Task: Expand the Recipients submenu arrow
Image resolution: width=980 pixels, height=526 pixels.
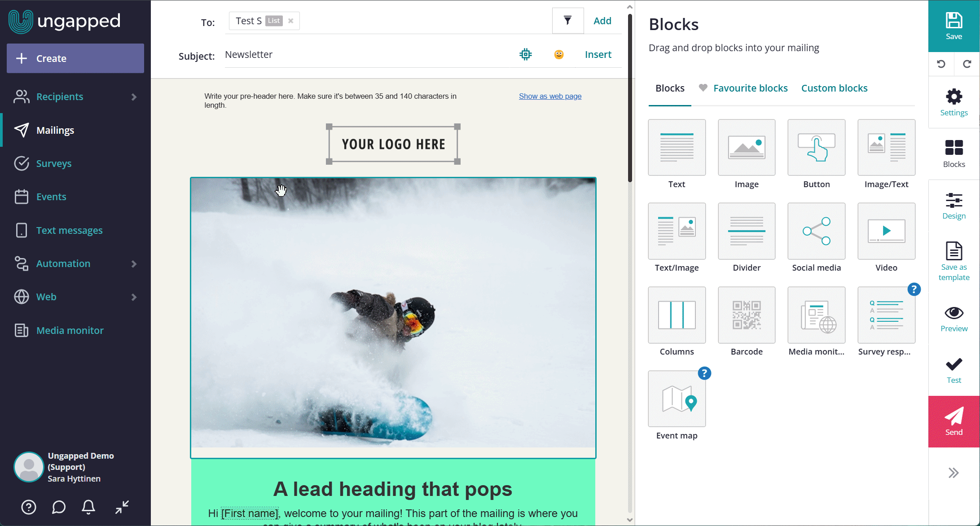Action: click(134, 97)
